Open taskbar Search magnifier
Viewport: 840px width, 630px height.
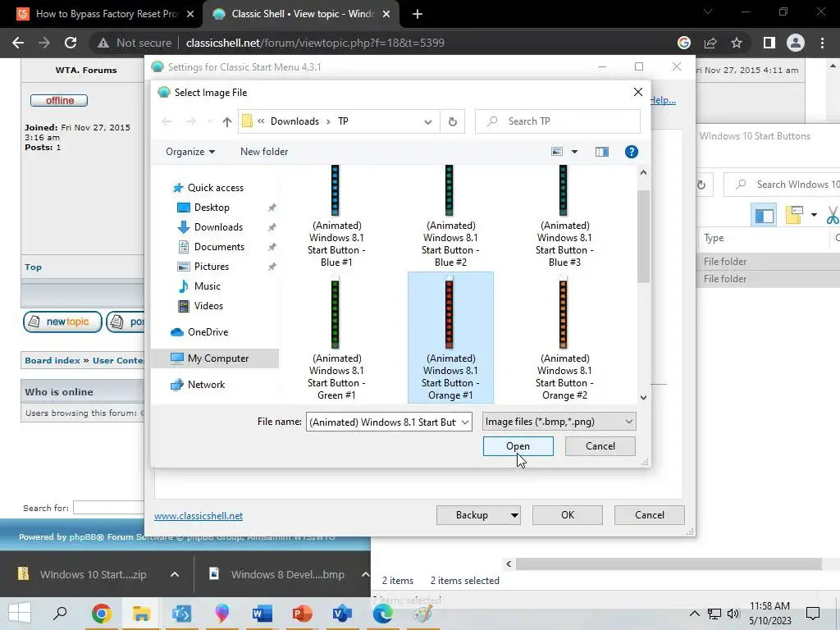60,613
